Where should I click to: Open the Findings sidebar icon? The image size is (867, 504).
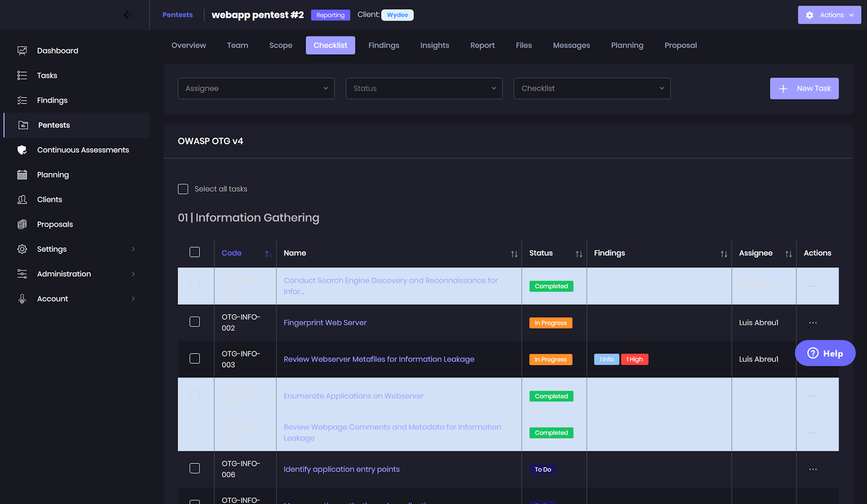pyautogui.click(x=22, y=100)
